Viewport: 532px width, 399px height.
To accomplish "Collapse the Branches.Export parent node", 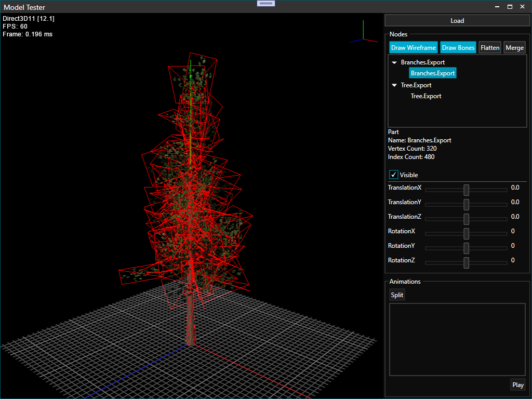I will click(394, 62).
